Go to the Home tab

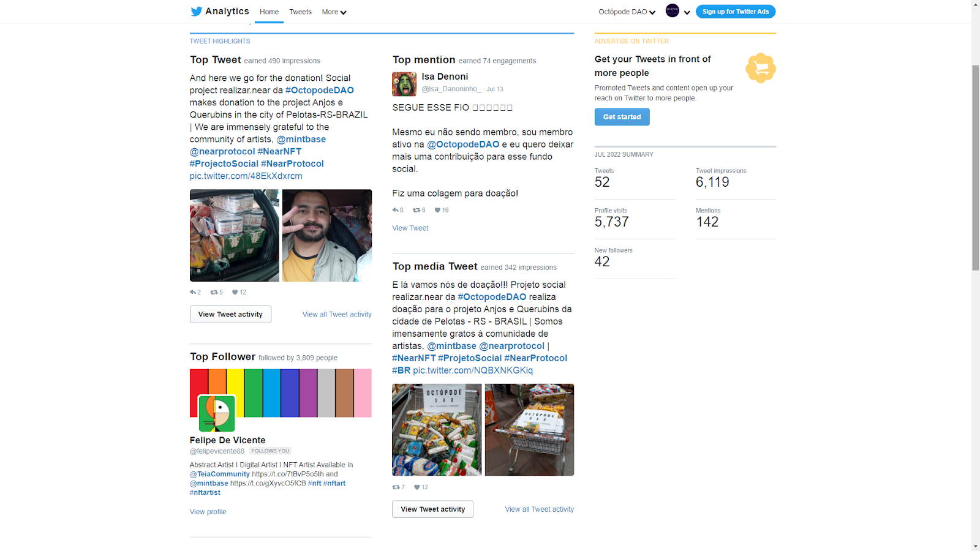(269, 12)
